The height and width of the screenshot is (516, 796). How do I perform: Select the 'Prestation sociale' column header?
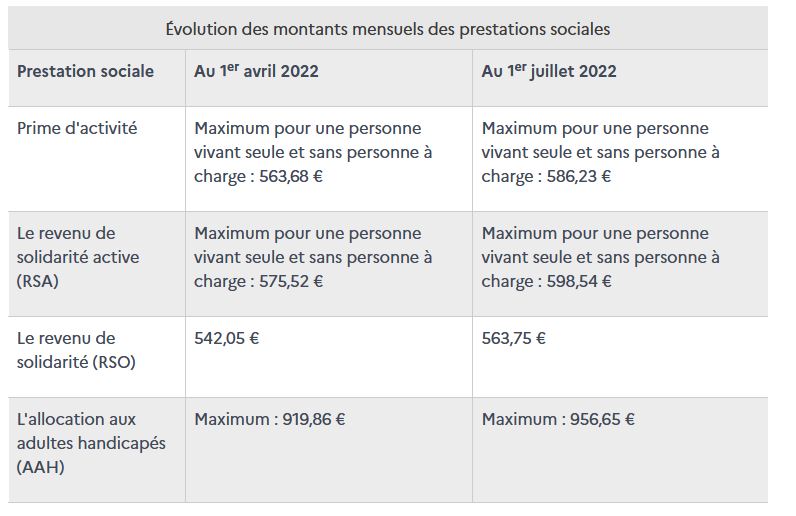pos(85,71)
